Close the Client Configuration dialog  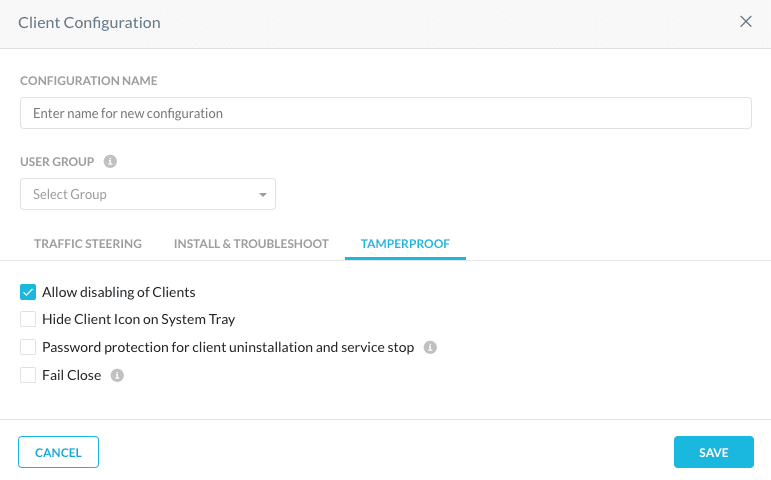(x=745, y=22)
